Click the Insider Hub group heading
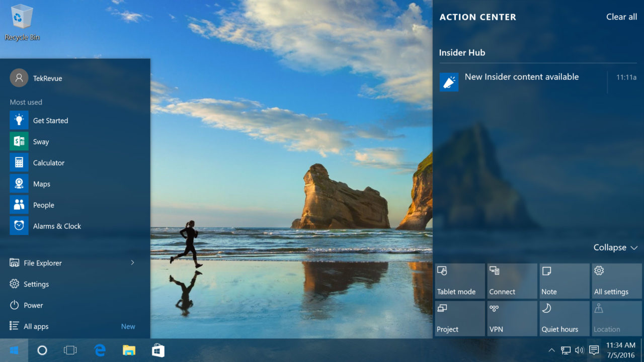Image resolution: width=644 pixels, height=362 pixels. coord(462,52)
